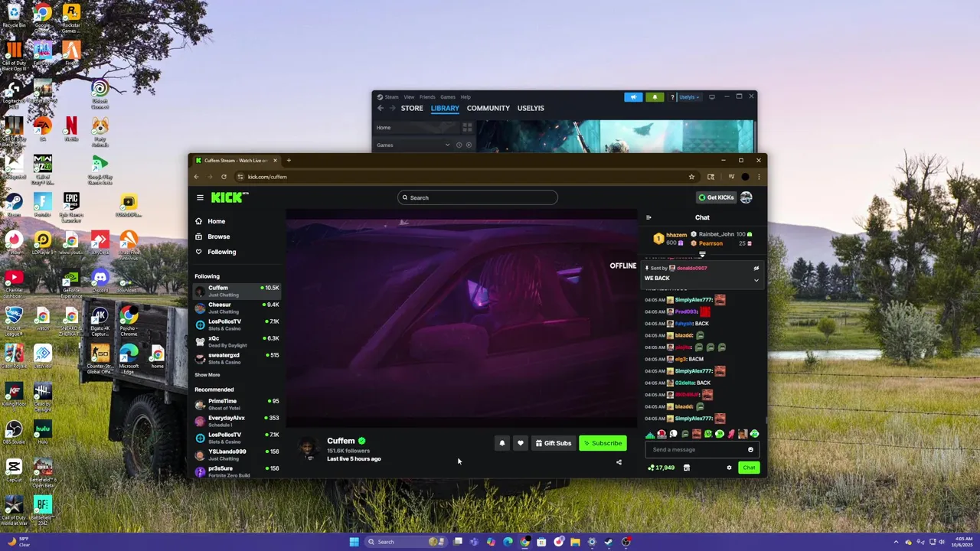Open the user profile avatar menu
980x551 pixels.
pos(746,197)
